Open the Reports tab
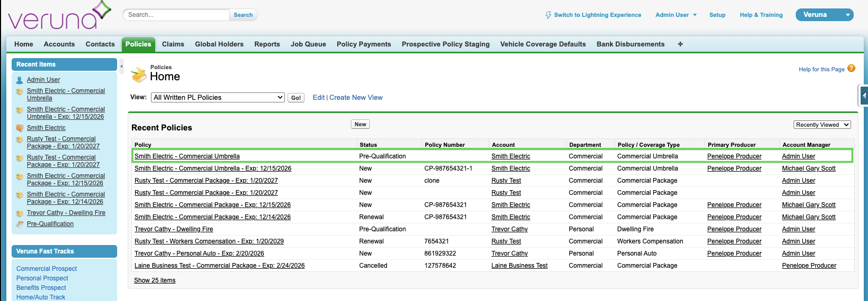 point(267,44)
